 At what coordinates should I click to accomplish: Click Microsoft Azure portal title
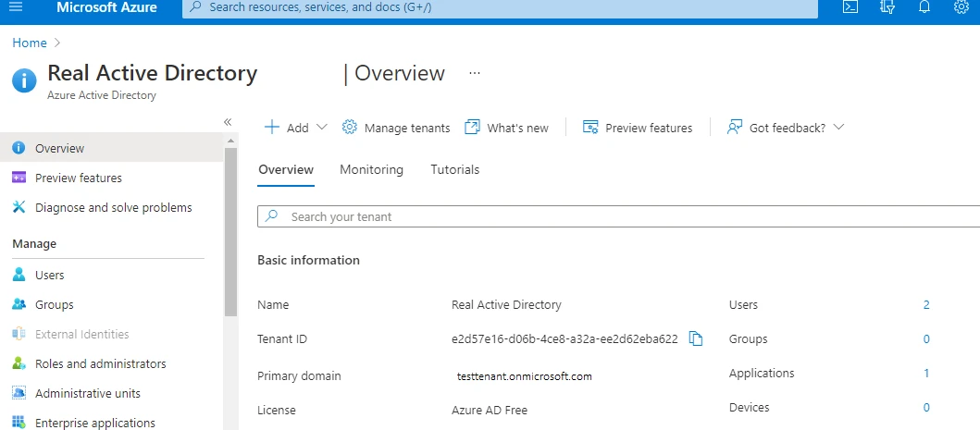point(106,7)
